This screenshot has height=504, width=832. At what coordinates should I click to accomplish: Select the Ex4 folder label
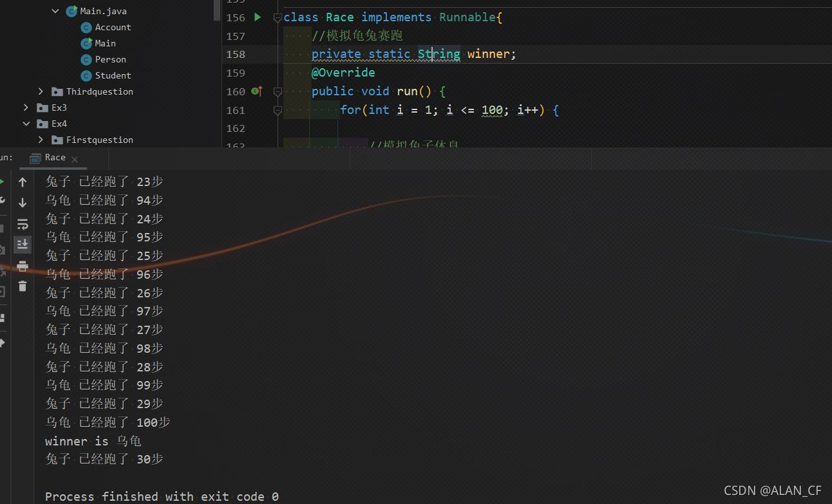tap(59, 124)
